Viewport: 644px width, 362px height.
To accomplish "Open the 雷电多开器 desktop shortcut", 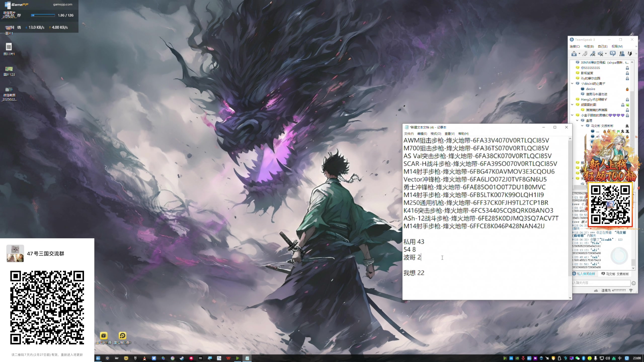I will tap(104, 338).
